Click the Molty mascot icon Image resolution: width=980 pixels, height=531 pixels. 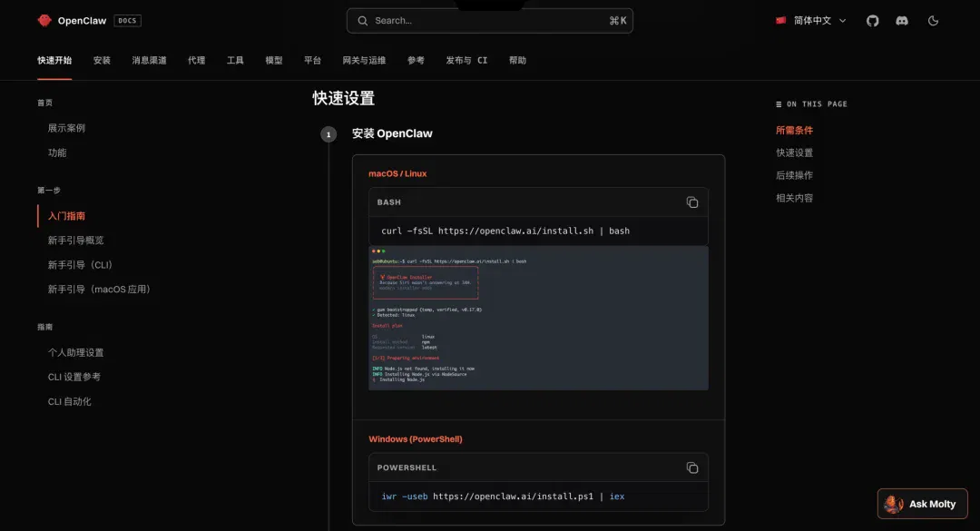(894, 504)
